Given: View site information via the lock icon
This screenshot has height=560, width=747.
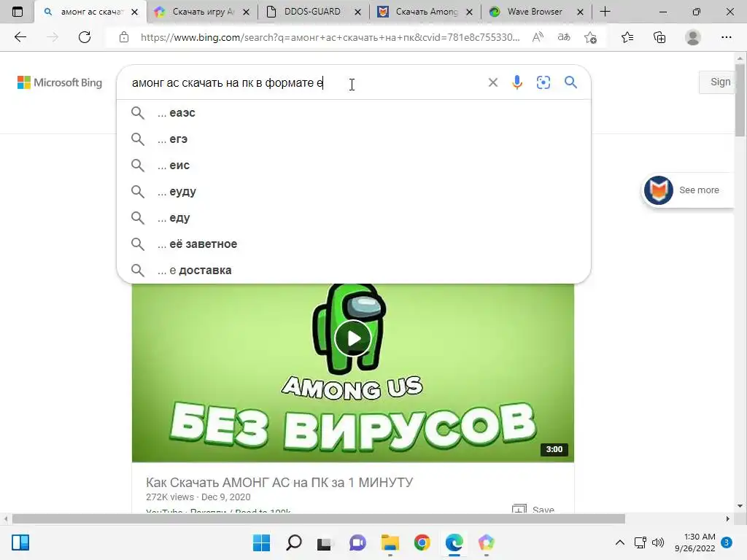Looking at the screenshot, I should [x=124, y=37].
